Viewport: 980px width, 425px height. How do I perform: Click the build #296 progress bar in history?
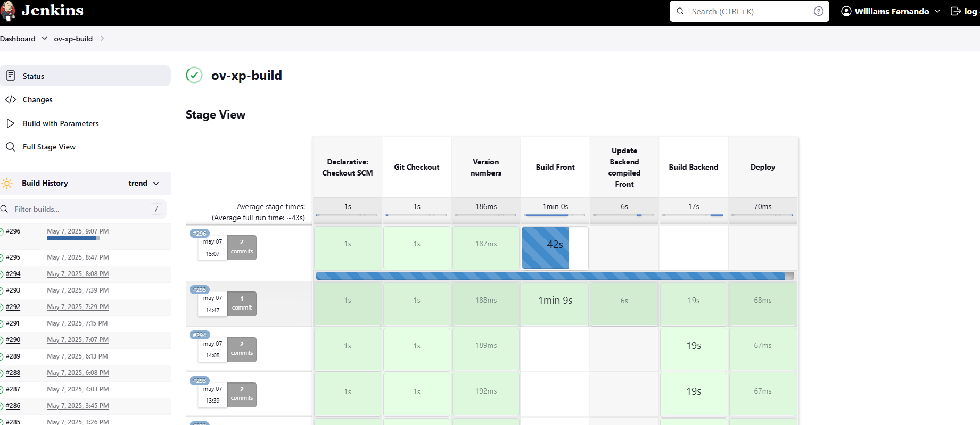pyautogui.click(x=73, y=238)
